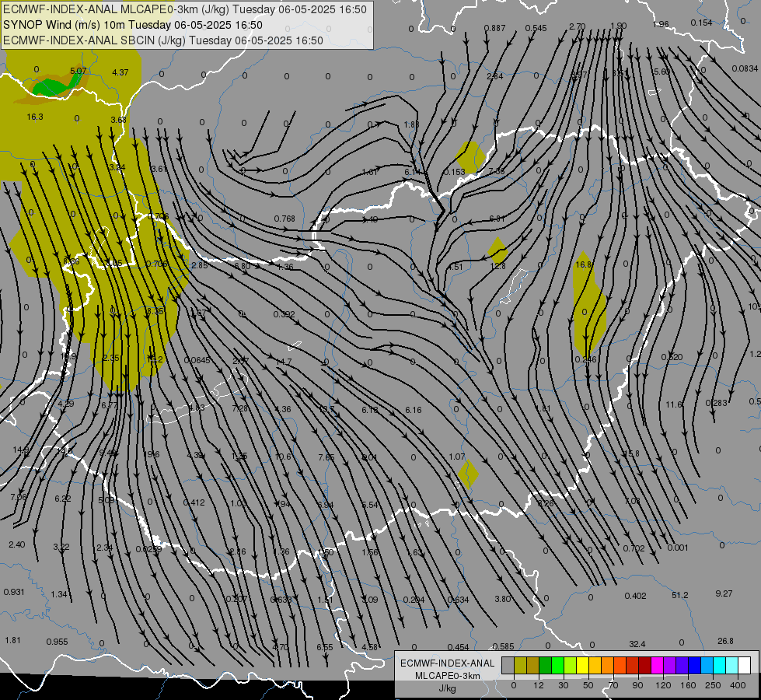This screenshot has width=761, height=700.
Task: Select the pure yellow legend swatch
Action: pyautogui.click(x=582, y=666)
